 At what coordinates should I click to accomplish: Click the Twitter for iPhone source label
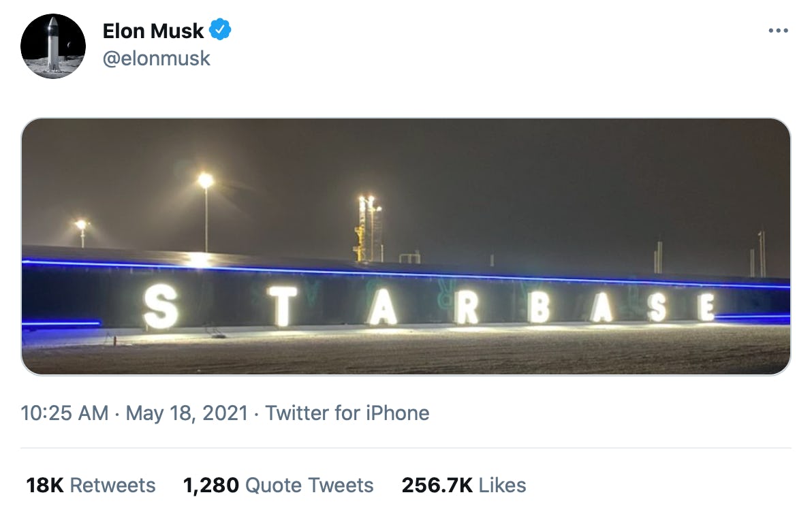click(348, 413)
